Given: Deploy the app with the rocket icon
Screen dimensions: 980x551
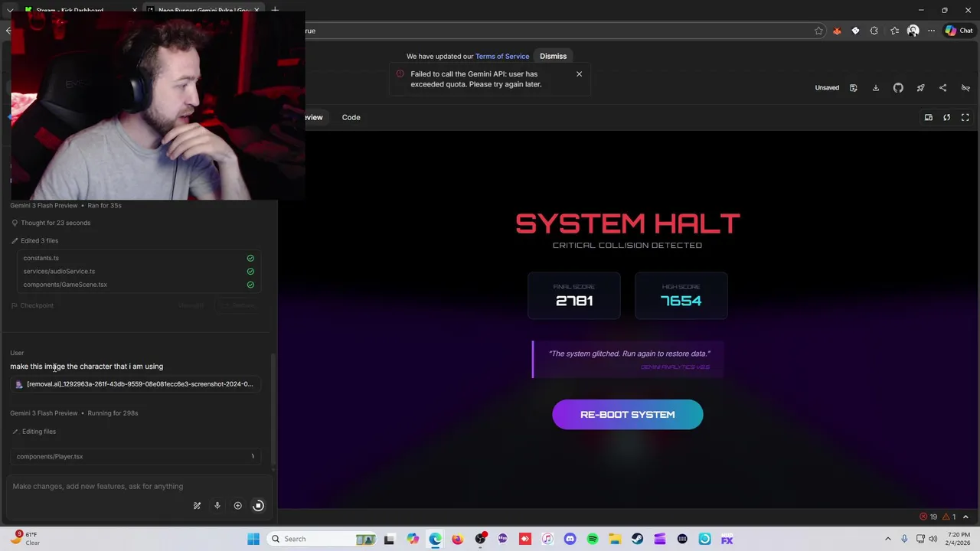Looking at the screenshot, I should tap(920, 87).
